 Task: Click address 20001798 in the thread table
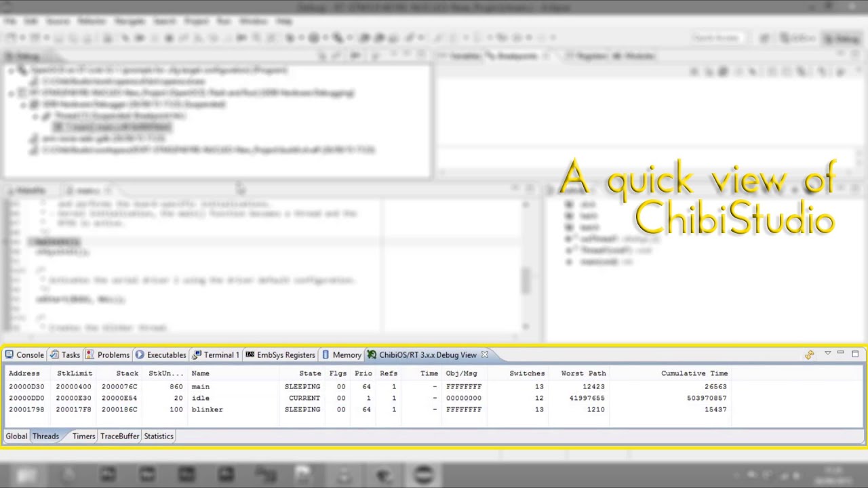(26, 409)
